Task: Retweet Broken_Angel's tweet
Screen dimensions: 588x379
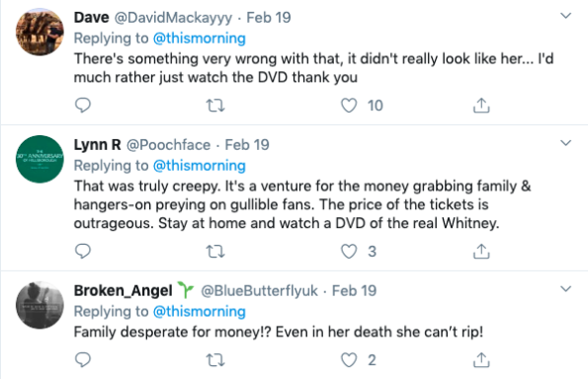Action: click(x=215, y=360)
